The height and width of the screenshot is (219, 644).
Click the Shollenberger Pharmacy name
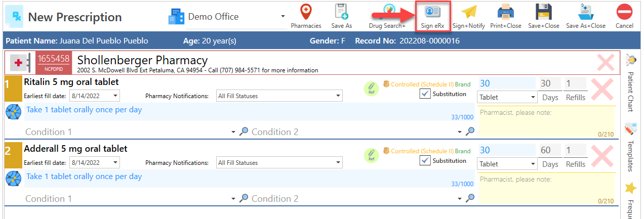142,60
